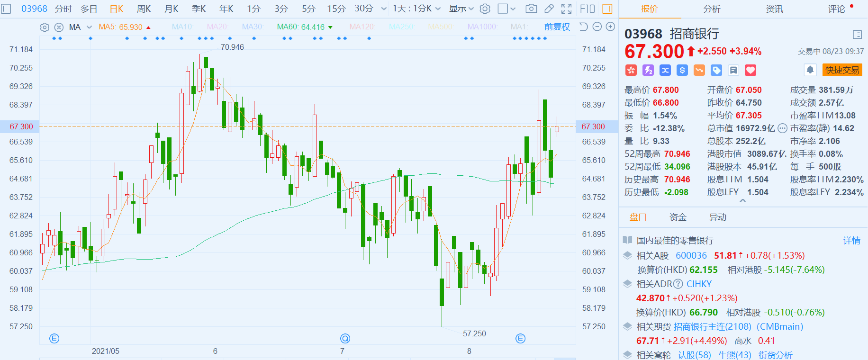Open the 牛熊(43) link
The image size is (868, 360).
coord(734,355)
